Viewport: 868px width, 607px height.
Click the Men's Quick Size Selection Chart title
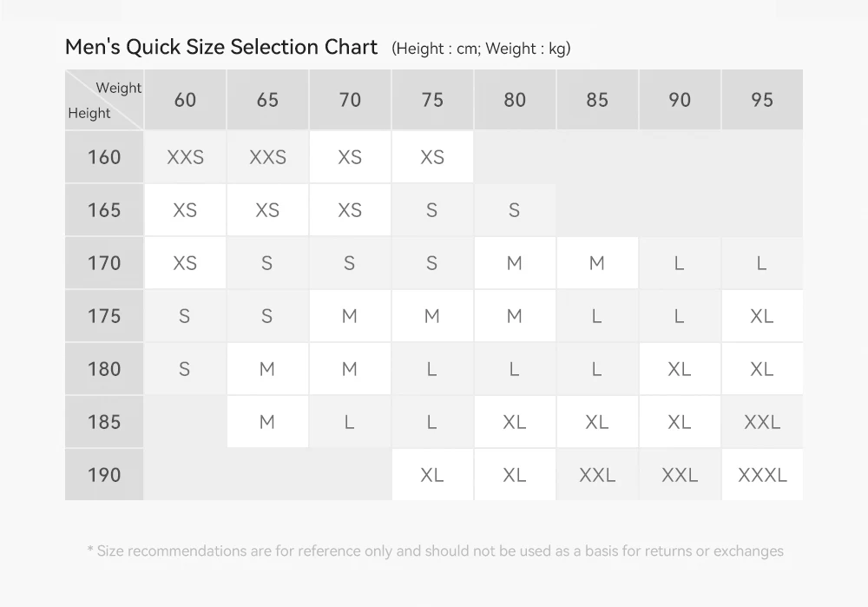pos(221,47)
